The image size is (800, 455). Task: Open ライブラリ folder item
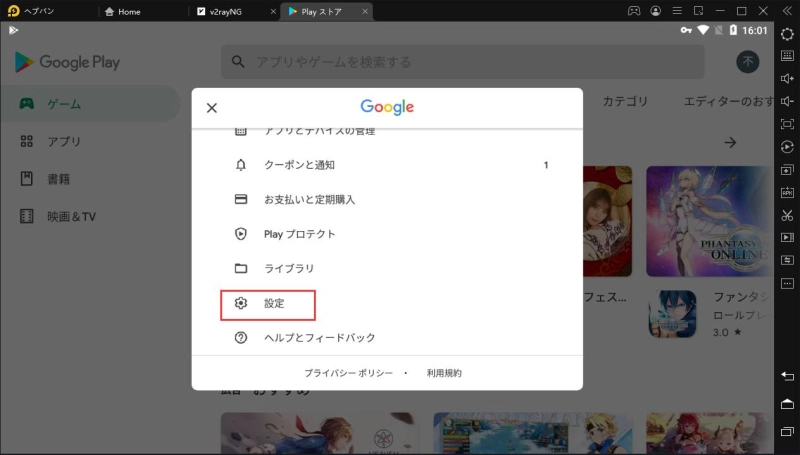tap(288, 269)
